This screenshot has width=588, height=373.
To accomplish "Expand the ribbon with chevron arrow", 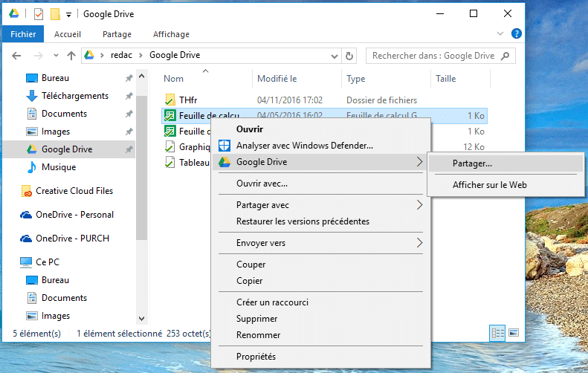I will tap(500, 33).
